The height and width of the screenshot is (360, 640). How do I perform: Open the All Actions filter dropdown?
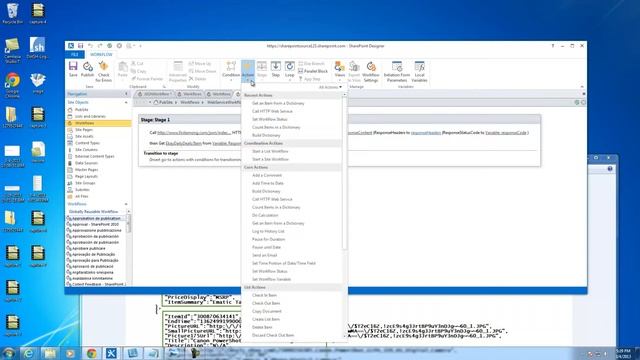[x=330, y=87]
